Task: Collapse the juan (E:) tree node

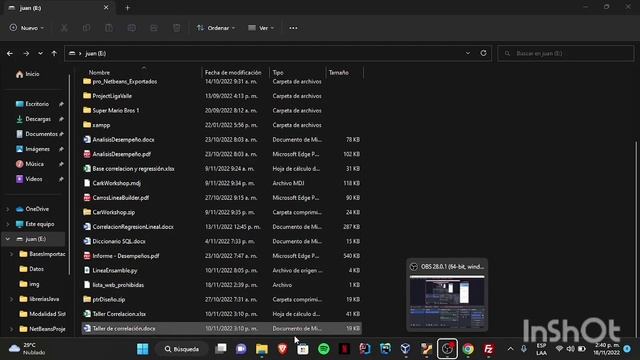Action: 7,239
